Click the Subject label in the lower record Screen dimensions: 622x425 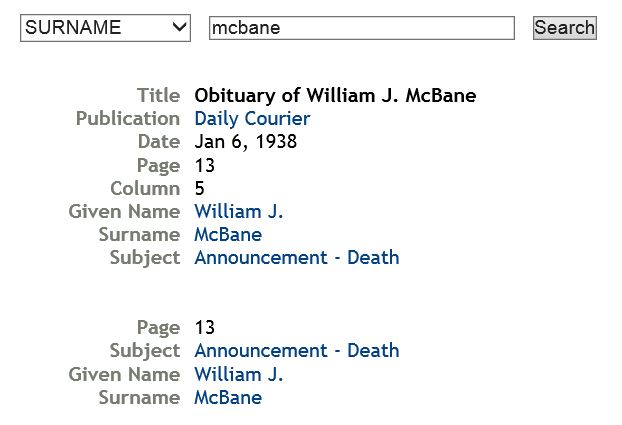(x=145, y=351)
